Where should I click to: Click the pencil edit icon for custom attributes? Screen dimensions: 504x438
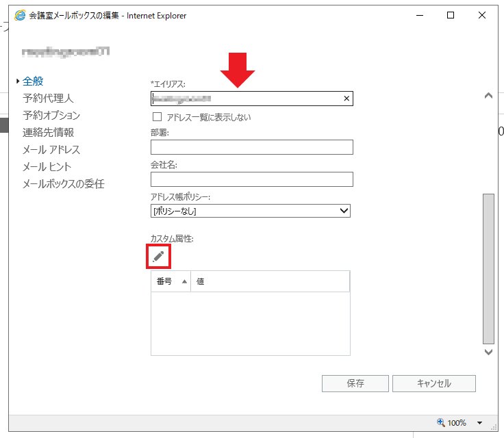point(159,256)
